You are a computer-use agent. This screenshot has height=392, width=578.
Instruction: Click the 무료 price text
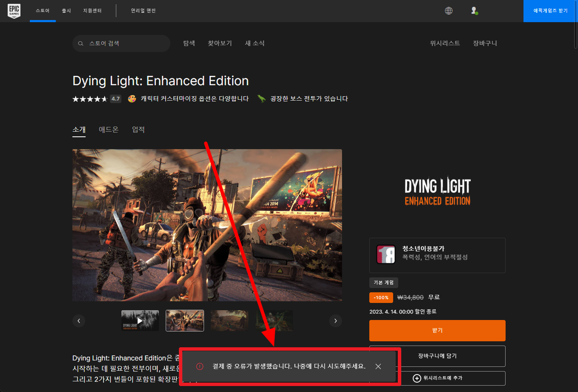click(x=434, y=297)
